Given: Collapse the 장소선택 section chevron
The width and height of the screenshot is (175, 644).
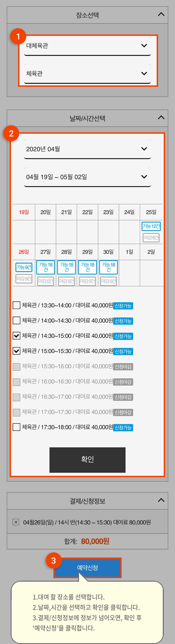Looking at the screenshot, I should click(x=161, y=14).
